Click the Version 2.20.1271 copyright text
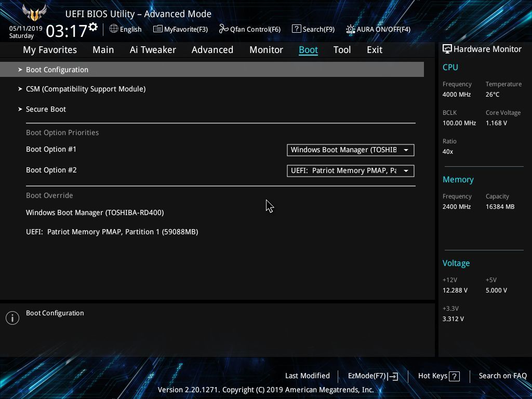 (265, 390)
